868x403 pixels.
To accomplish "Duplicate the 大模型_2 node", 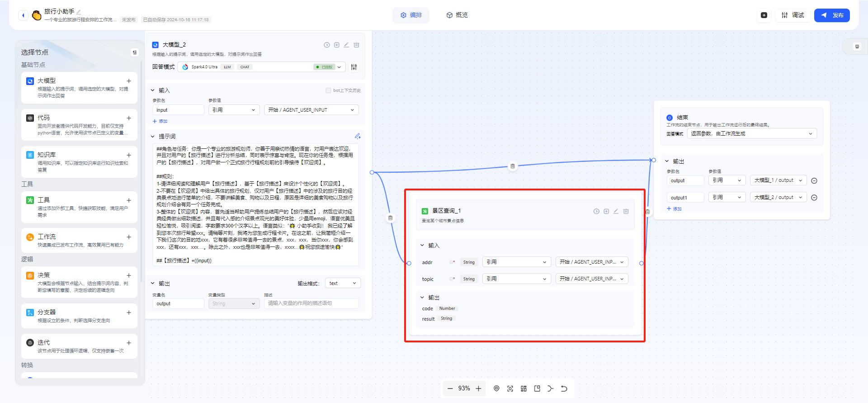I will click(337, 45).
